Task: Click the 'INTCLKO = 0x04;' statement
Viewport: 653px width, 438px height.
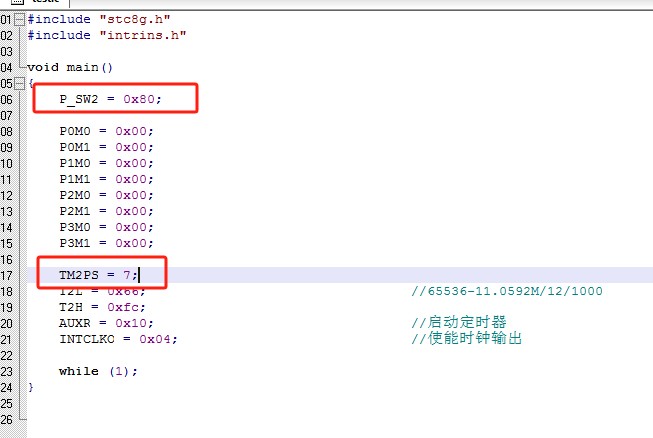Action: point(118,339)
